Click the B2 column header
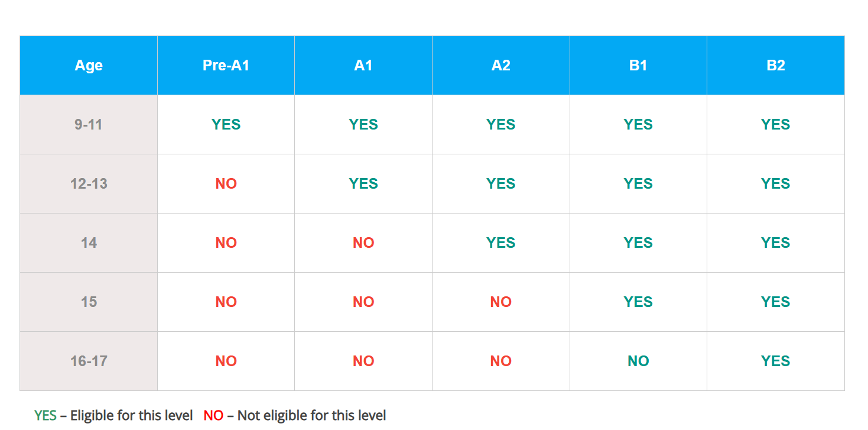Image resolution: width=868 pixels, height=430 pixels. click(775, 65)
